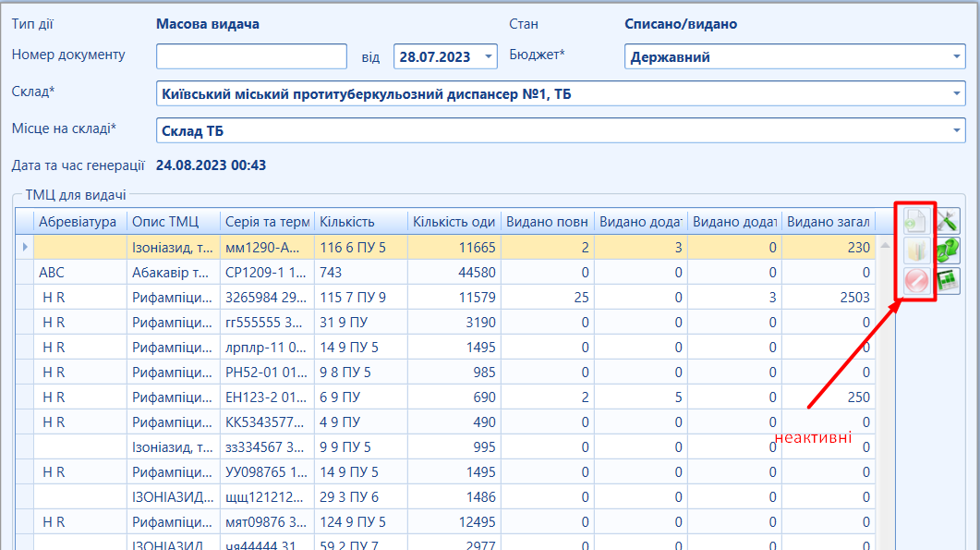Screen dimensions: 980x550
Task: Click the series cell щщ121212
Action: click(267, 497)
